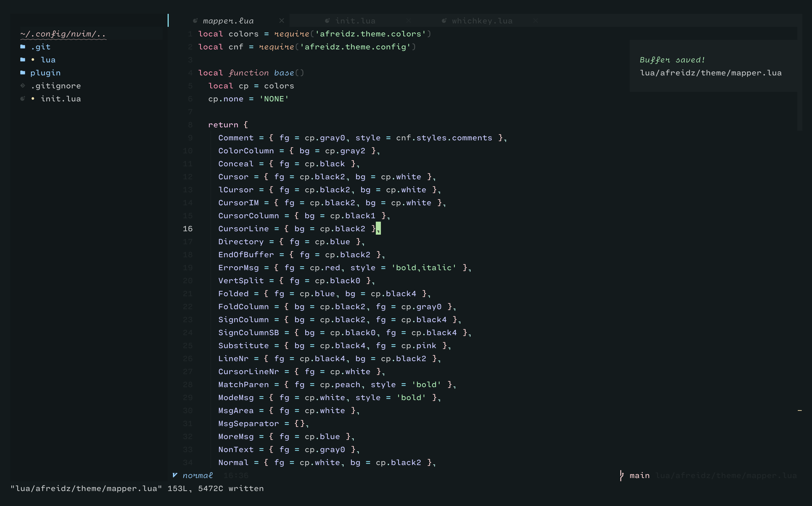Click CursorLineNr on line 27
Viewport: 812px width, 506px height.
tap(248, 372)
